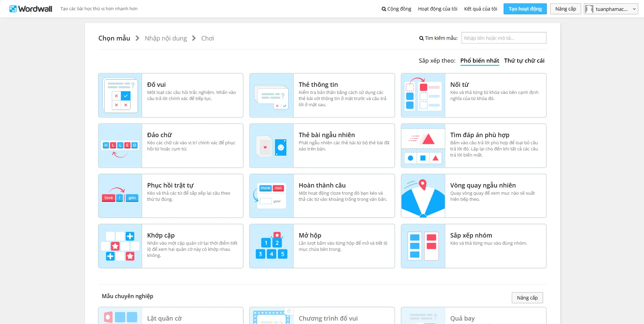
Task: Focus the Tìm kiếm mẫu search field
Action: (x=503, y=38)
